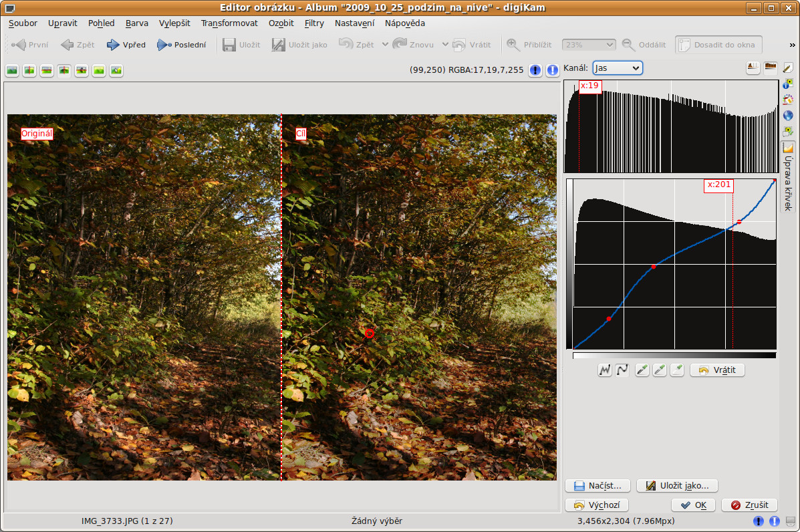Switch the histogram to linear scale
Screen dimensions: 800x532
click(753, 68)
